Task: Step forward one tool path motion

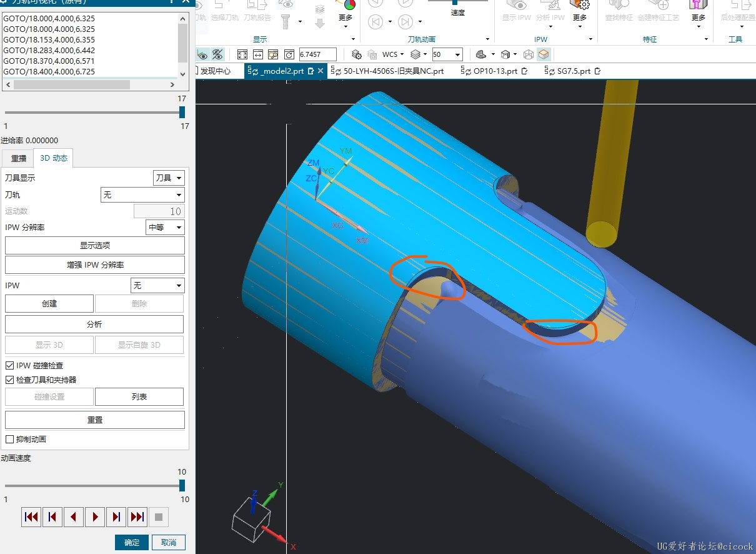Action: click(116, 517)
